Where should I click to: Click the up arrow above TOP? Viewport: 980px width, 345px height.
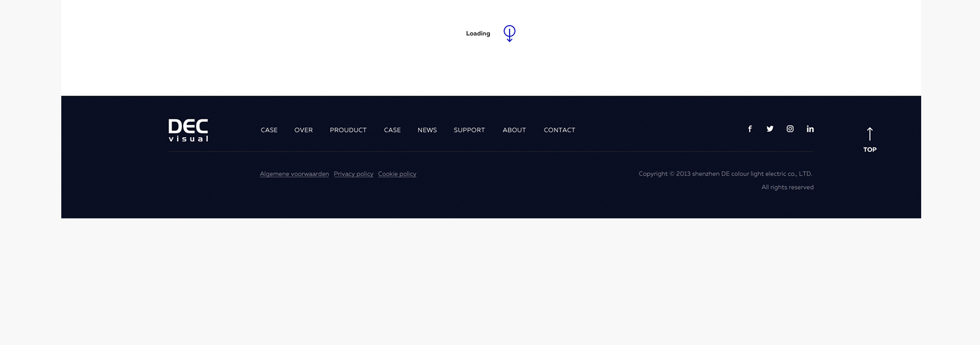tap(870, 134)
